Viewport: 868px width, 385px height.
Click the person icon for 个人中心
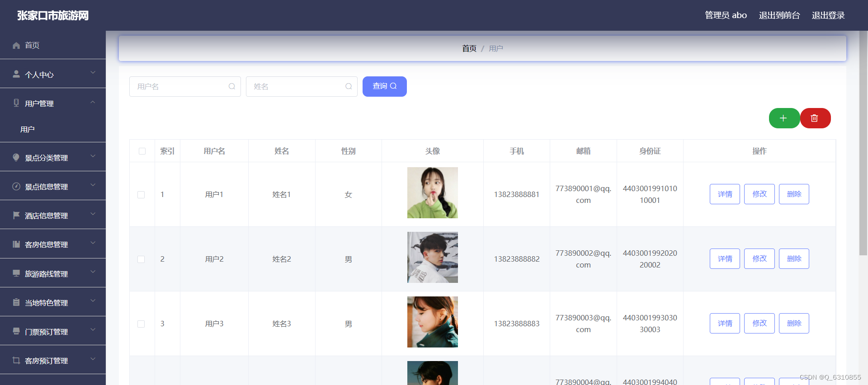tap(16, 74)
